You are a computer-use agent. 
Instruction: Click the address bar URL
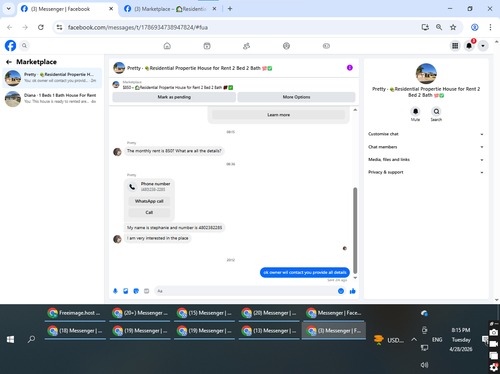[x=138, y=27]
